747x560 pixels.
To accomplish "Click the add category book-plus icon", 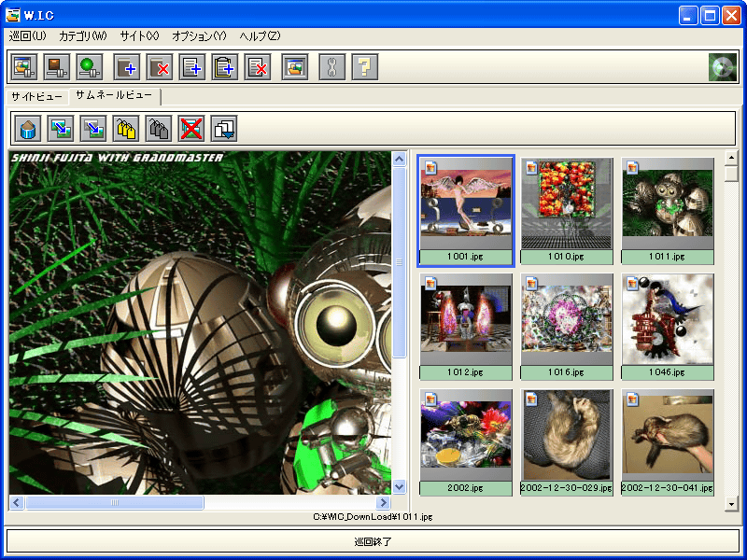I will [x=127, y=66].
